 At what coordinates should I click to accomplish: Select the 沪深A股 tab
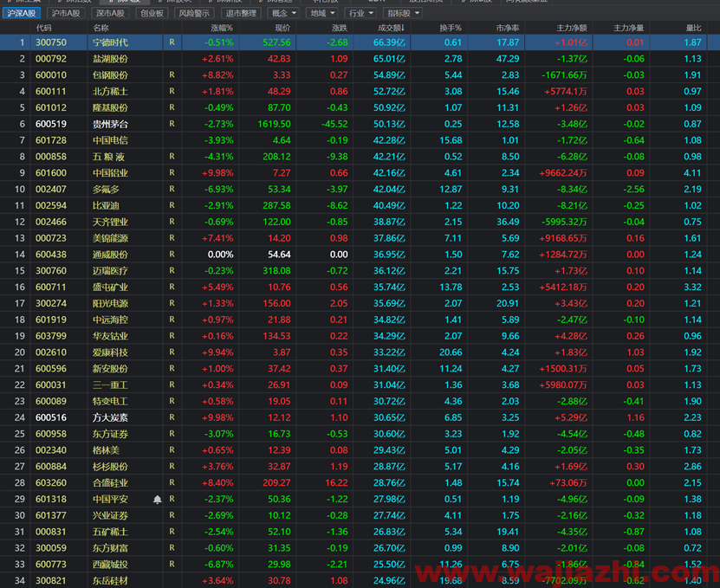(x=22, y=13)
